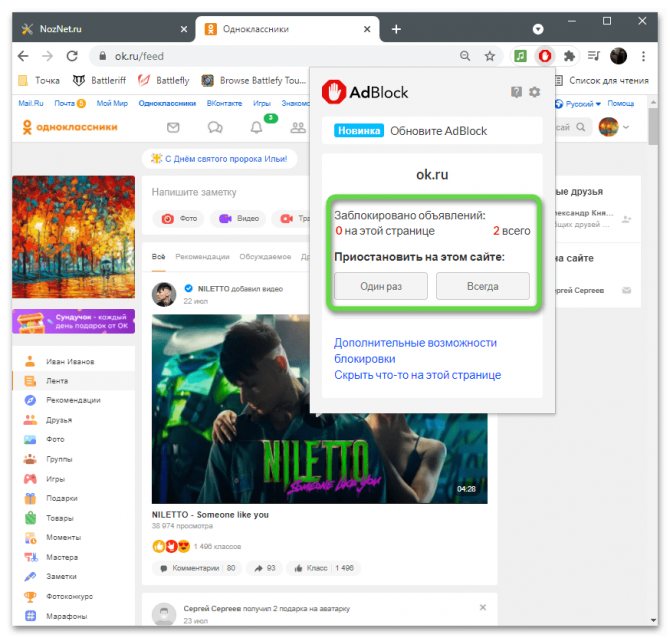
Task: Open the Chrome three-dot menu
Action: point(643,56)
